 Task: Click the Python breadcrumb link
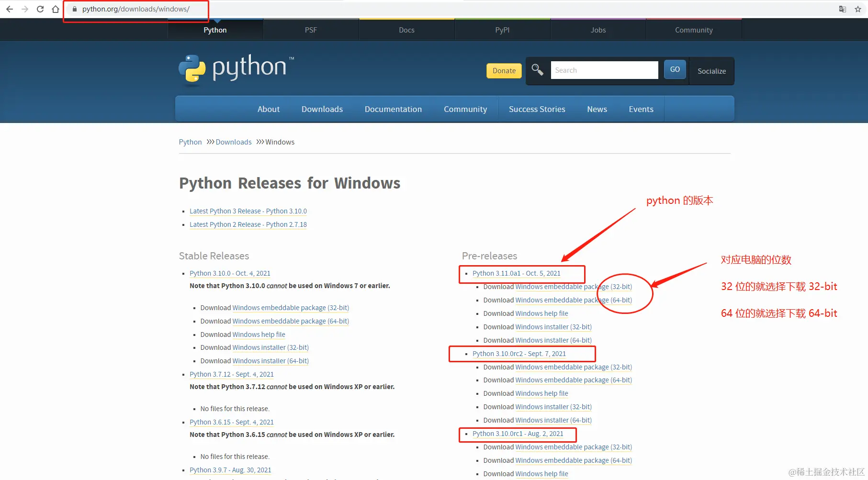tap(190, 142)
